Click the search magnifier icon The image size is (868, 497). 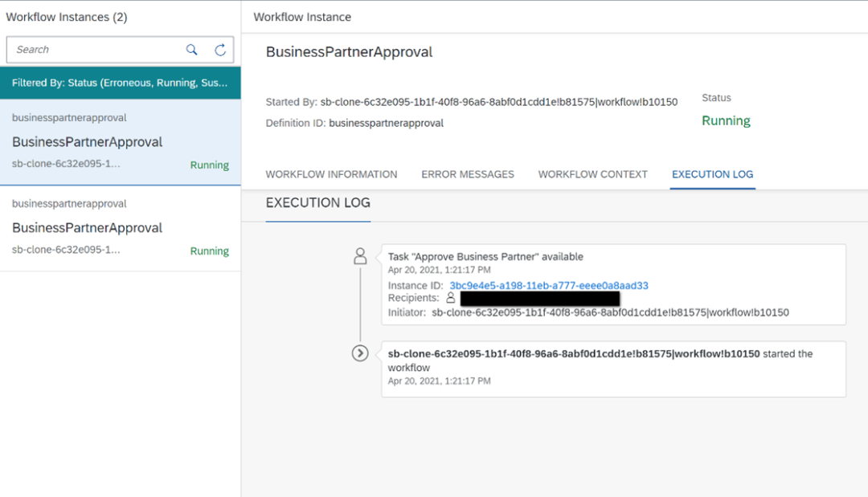[x=191, y=50]
